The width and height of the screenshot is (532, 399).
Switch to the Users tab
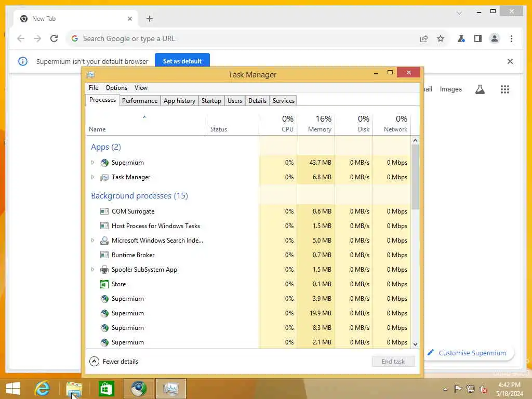[235, 101]
